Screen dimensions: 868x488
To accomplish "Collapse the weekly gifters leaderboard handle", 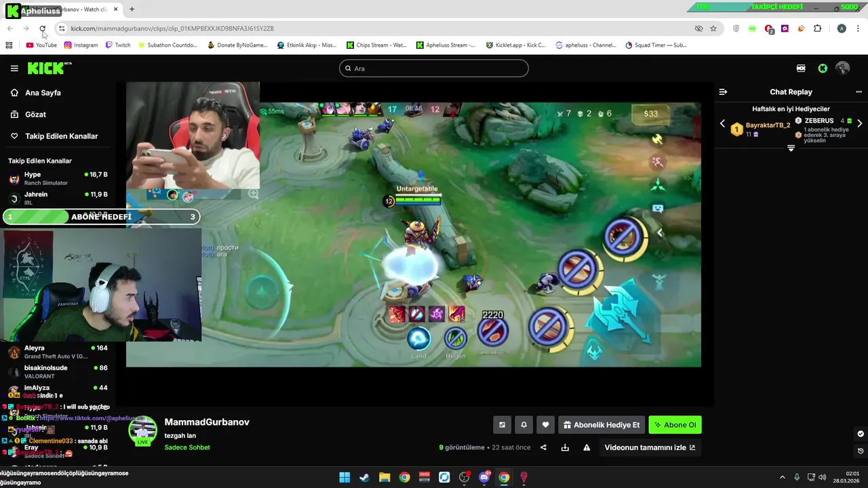I will point(791,148).
